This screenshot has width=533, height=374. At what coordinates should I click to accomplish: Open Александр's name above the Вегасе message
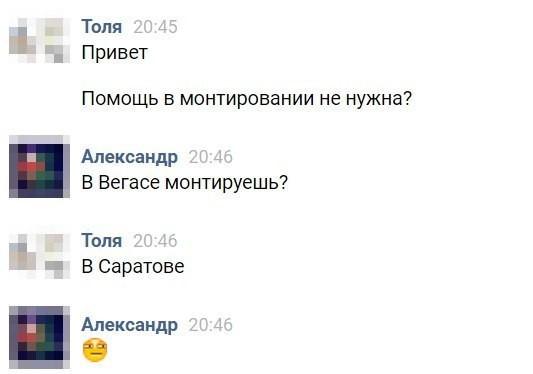tap(130, 157)
